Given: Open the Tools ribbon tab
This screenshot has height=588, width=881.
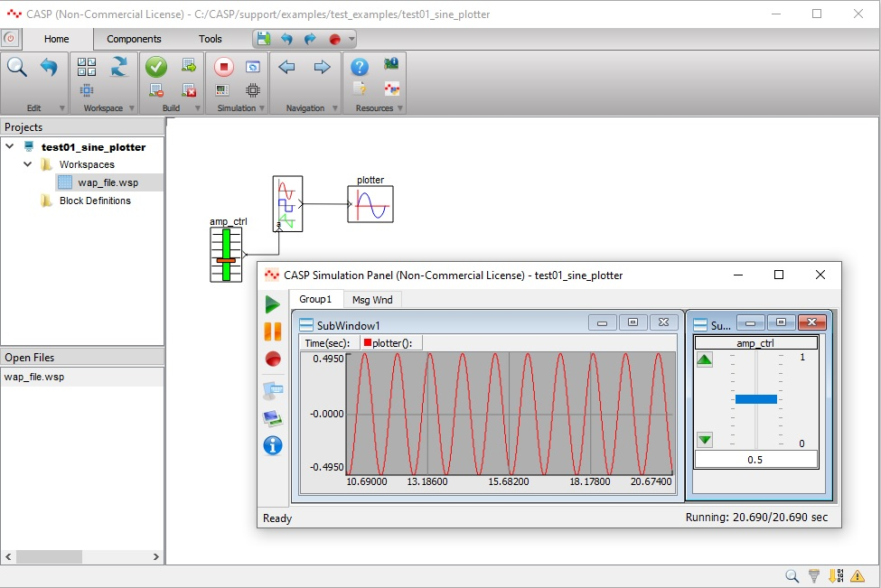Looking at the screenshot, I should click(x=211, y=39).
